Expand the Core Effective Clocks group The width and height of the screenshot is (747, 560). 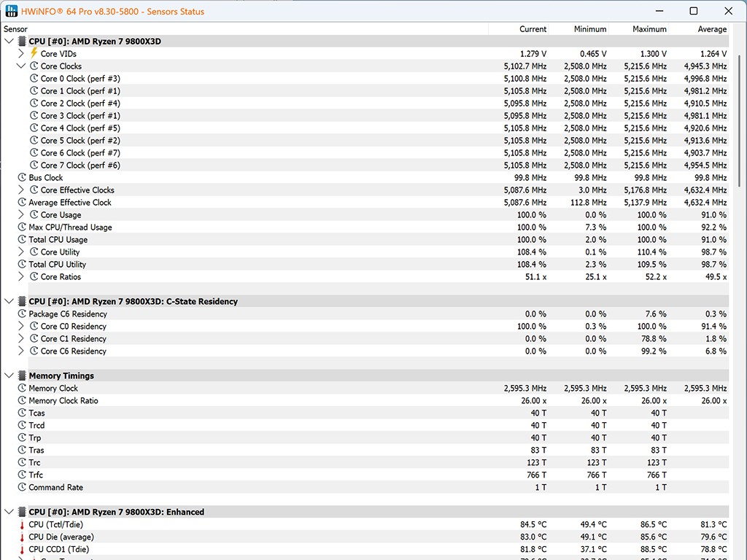[x=21, y=190]
